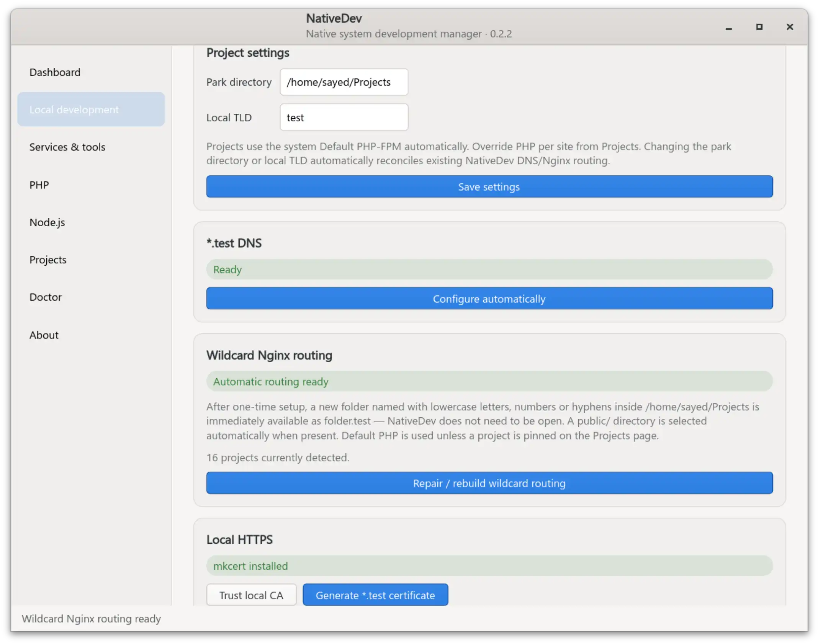The width and height of the screenshot is (818, 644).
Task: Show the About page
Action: tap(91, 335)
